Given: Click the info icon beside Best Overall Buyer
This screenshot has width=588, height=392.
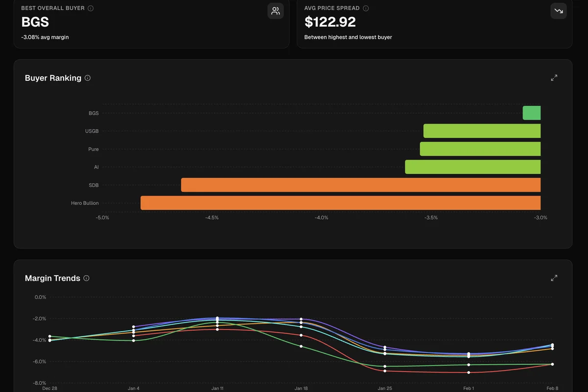Looking at the screenshot, I should point(91,8).
